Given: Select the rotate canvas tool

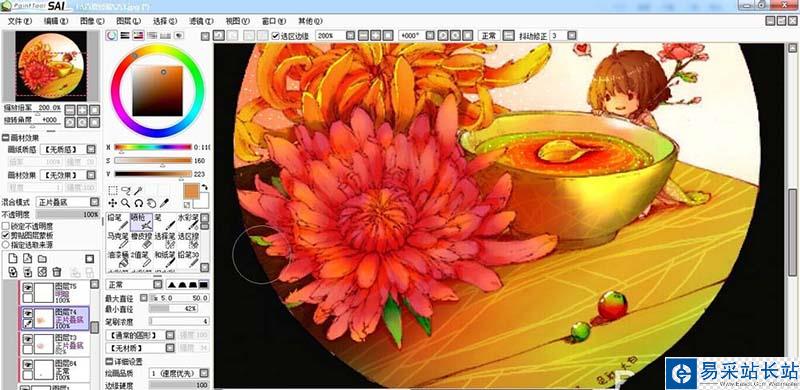Looking at the screenshot, I should [x=138, y=203].
